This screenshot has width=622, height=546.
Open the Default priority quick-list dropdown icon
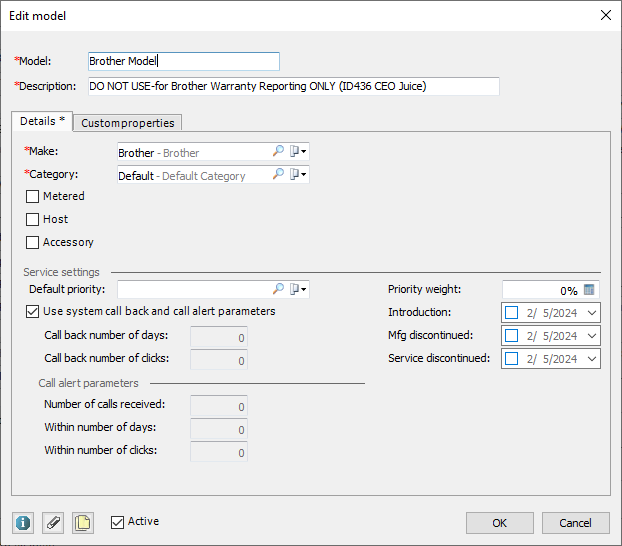(298, 289)
